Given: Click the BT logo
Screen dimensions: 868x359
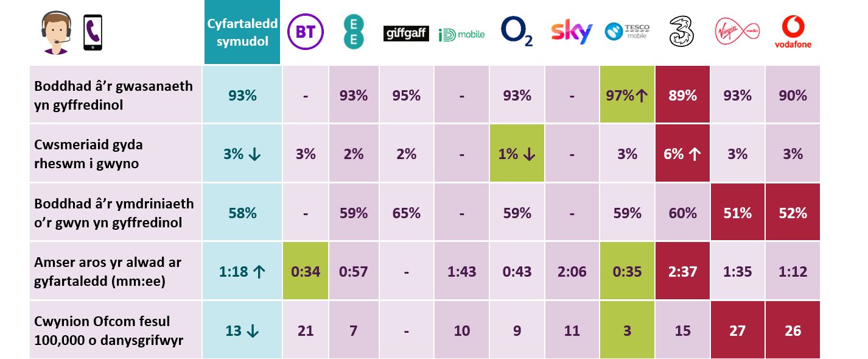Looking at the screenshot, I should [x=305, y=31].
